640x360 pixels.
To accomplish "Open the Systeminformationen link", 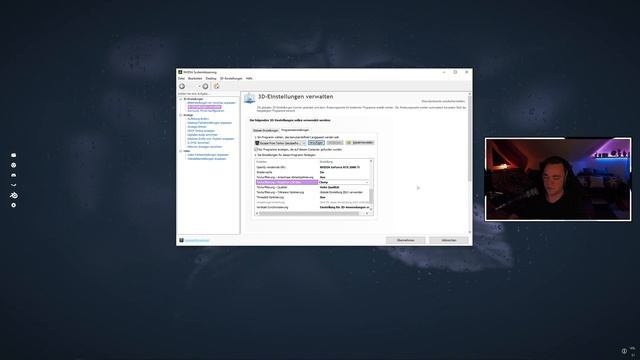I will click(197, 240).
